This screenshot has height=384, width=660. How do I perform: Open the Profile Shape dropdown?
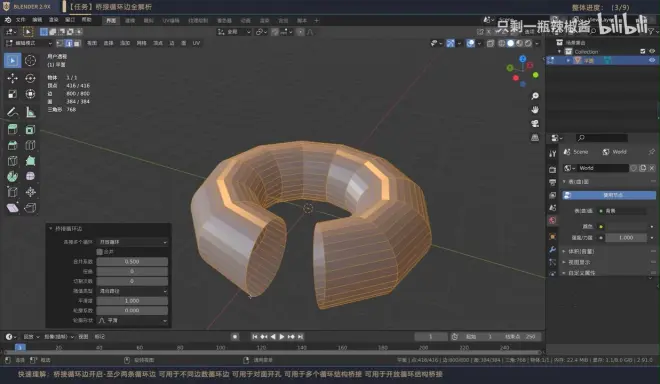[132, 320]
